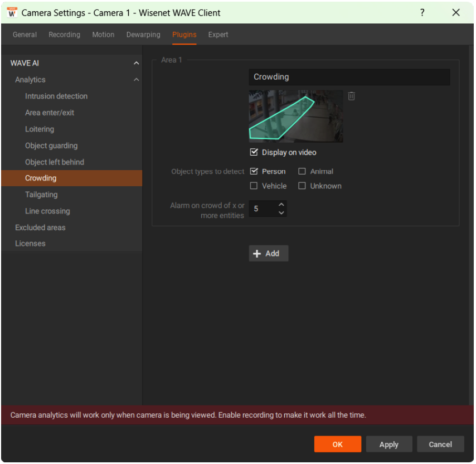Collapse the Analytics group chevron
Screen dimensions: 476x464
coord(137,80)
